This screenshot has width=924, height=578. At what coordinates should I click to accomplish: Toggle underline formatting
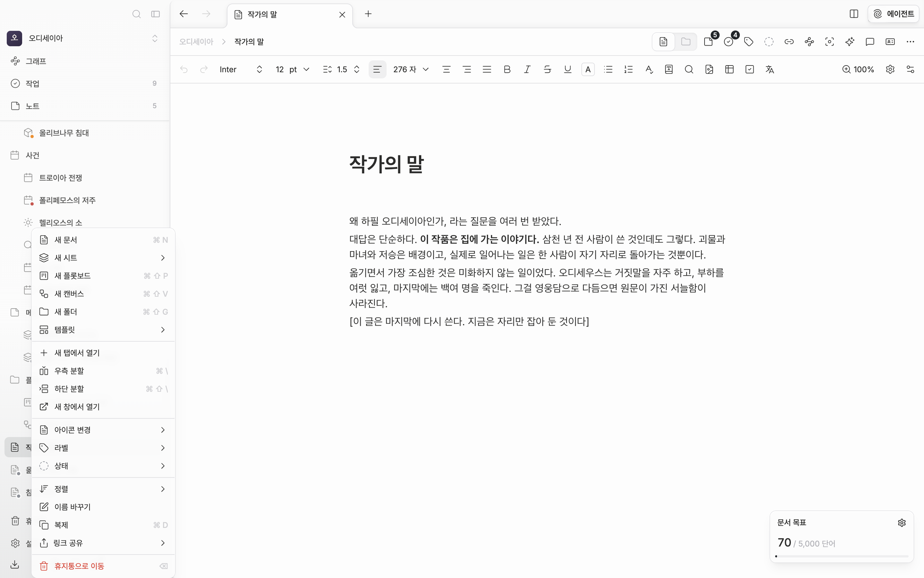click(x=568, y=69)
